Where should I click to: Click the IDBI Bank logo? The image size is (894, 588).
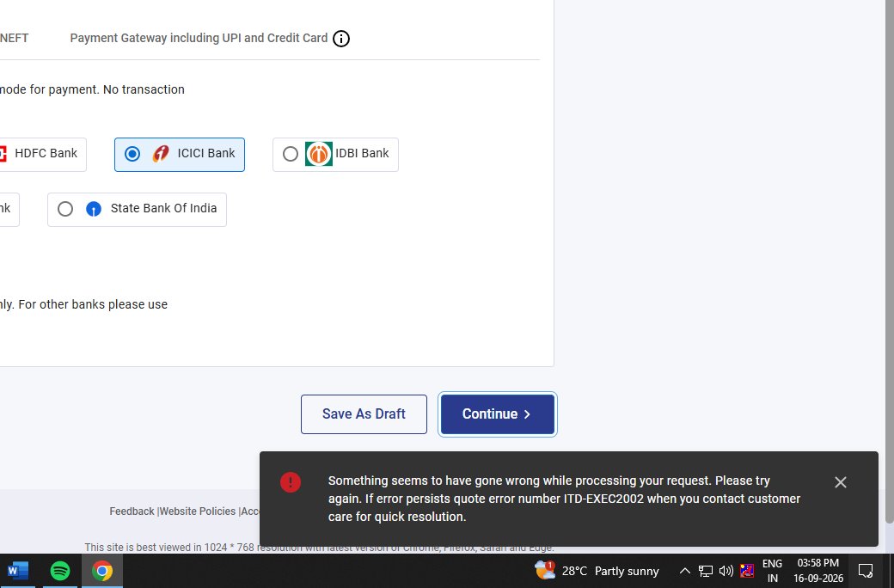click(319, 154)
